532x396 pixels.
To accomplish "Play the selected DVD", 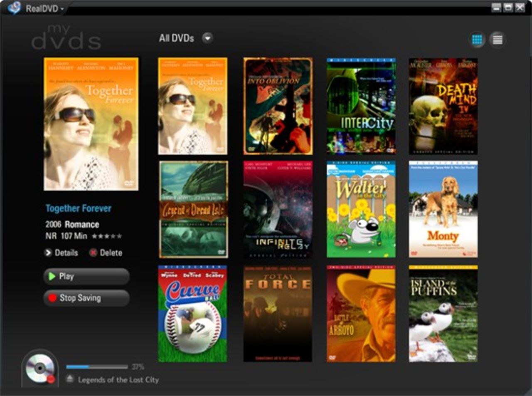I will (x=86, y=277).
